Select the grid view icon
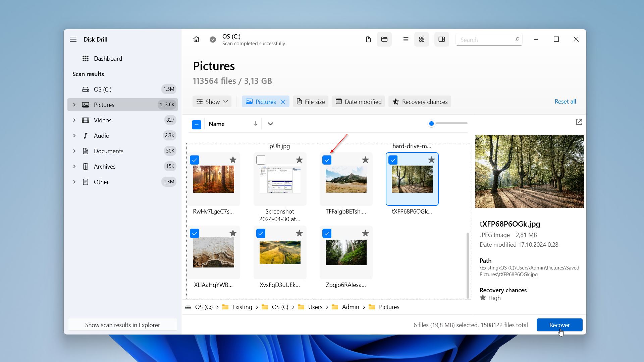 click(422, 39)
